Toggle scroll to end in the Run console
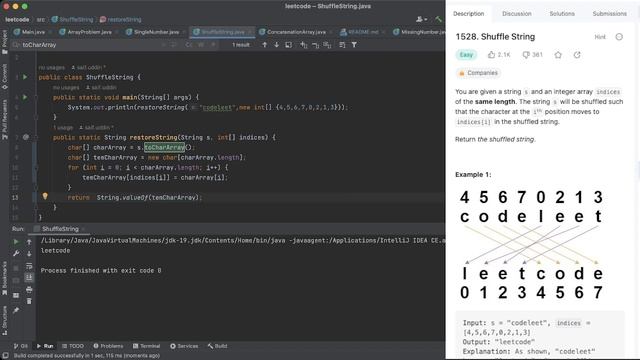640x360 pixels. click(x=29, y=278)
